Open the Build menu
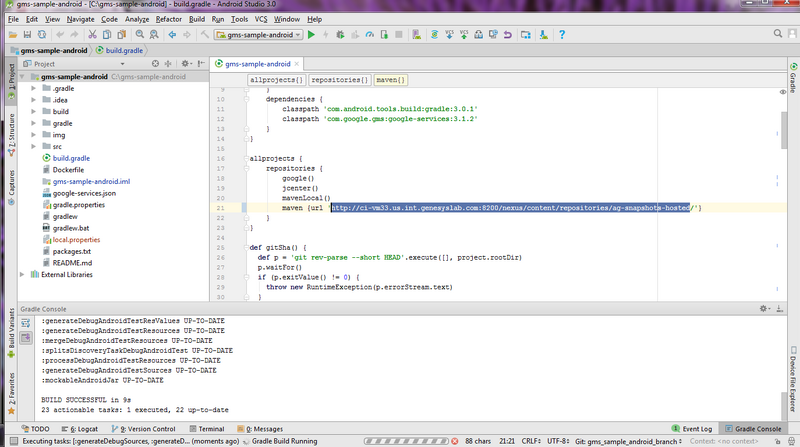The width and height of the screenshot is (800, 447). coord(197,19)
